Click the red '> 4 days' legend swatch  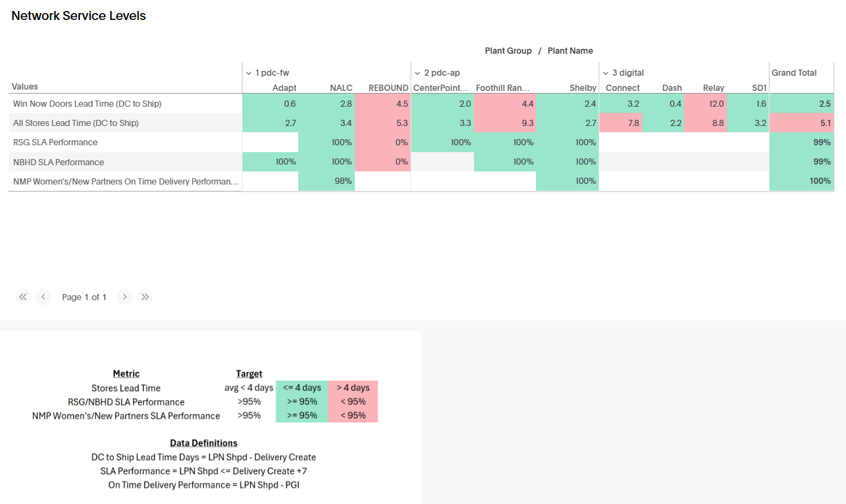(353, 388)
